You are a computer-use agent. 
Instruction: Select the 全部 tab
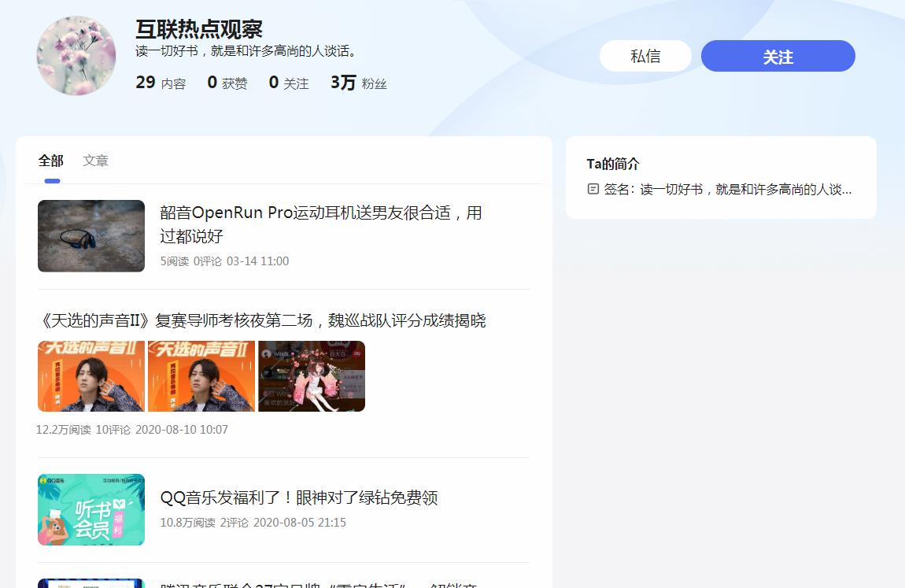[x=51, y=161]
